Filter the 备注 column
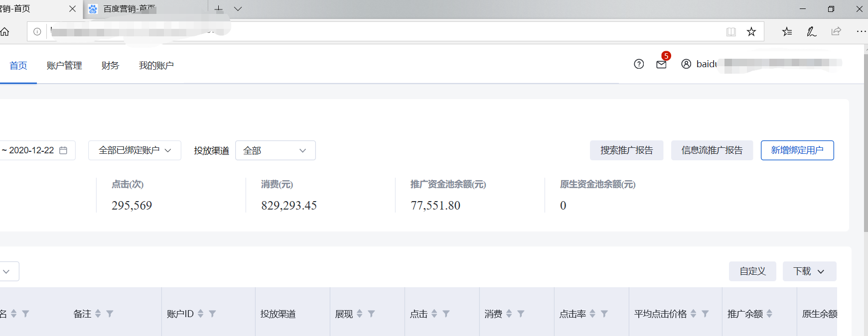This screenshot has width=868, height=336. click(x=110, y=314)
